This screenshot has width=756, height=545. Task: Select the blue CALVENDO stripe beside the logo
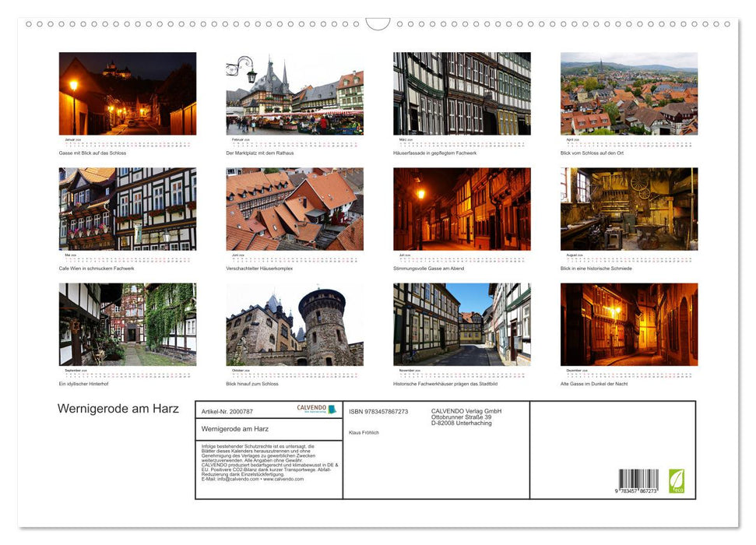click(x=332, y=409)
